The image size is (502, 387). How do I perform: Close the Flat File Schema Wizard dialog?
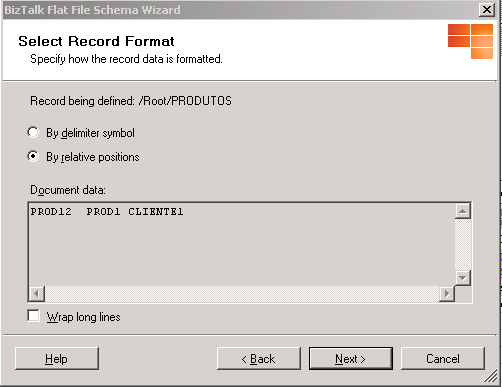(487, 10)
